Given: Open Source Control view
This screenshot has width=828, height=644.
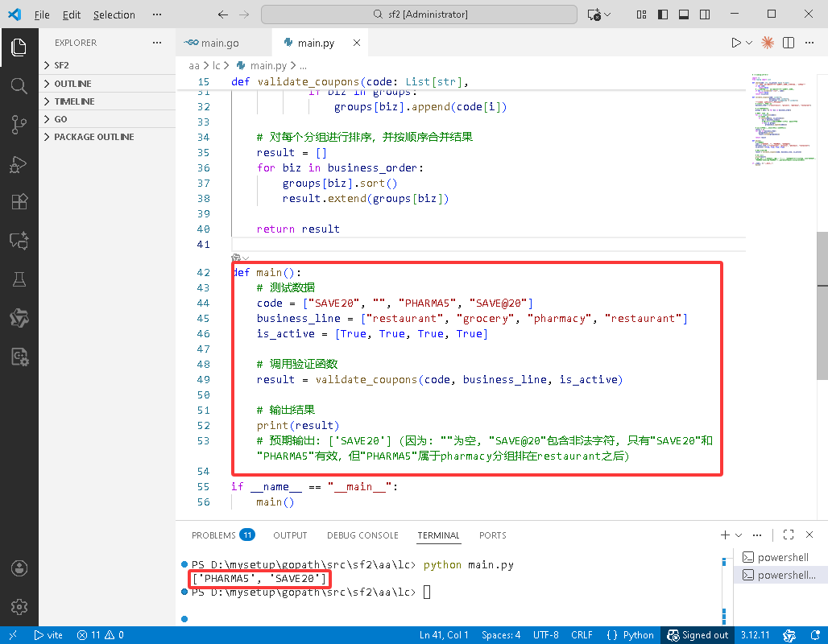Looking at the screenshot, I should [x=19, y=125].
